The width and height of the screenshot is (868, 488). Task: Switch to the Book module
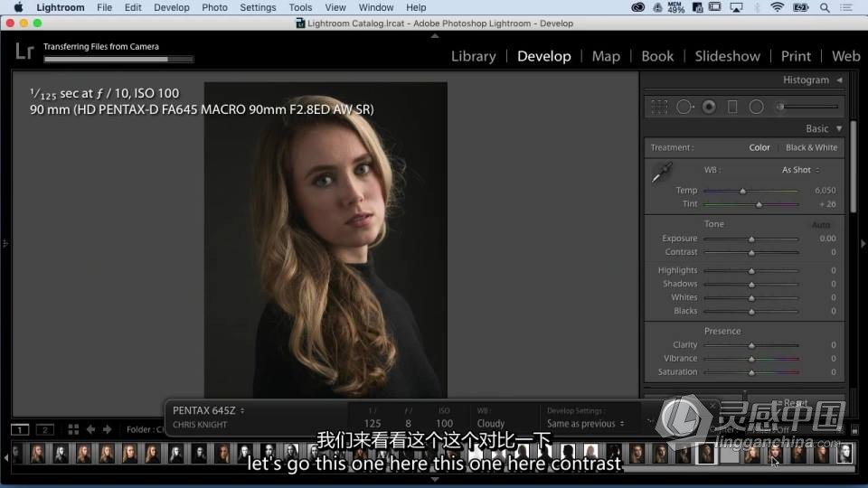657,56
